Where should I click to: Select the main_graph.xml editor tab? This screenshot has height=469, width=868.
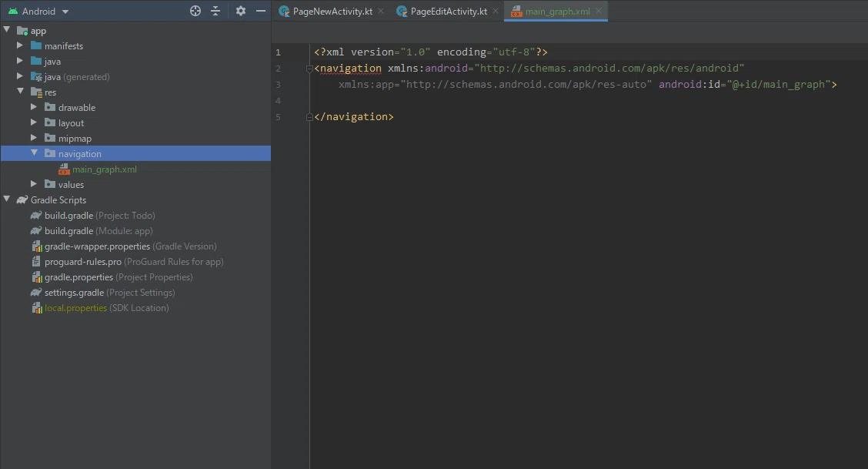tap(557, 11)
